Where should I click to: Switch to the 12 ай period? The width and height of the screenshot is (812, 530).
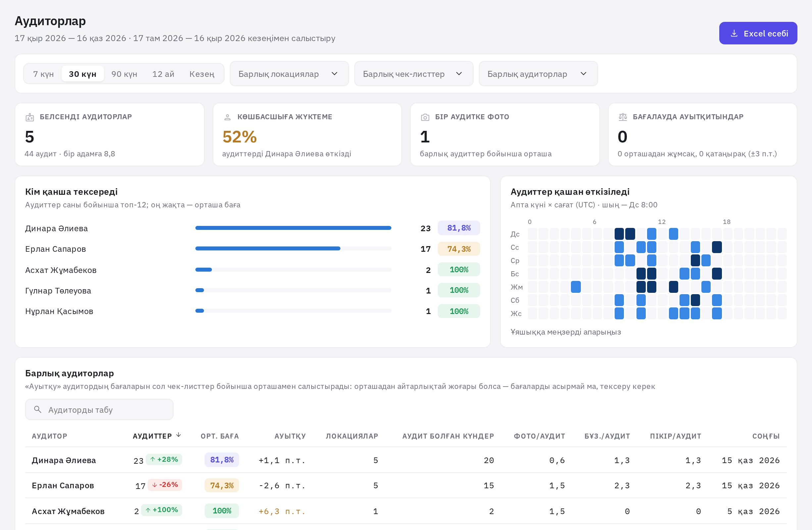coord(163,74)
